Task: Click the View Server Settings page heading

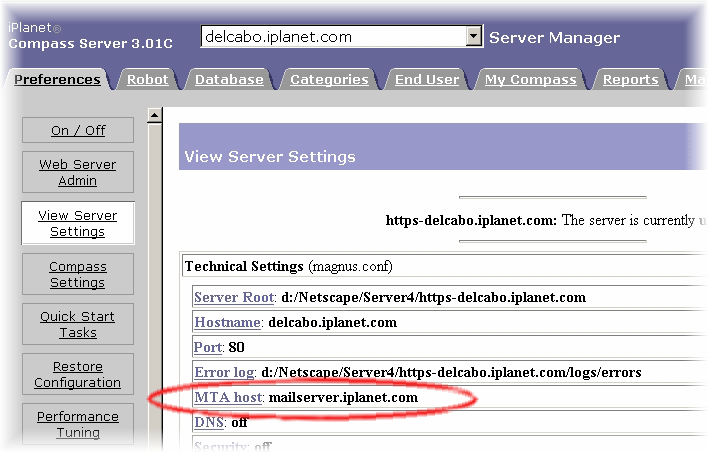Action: [270, 157]
